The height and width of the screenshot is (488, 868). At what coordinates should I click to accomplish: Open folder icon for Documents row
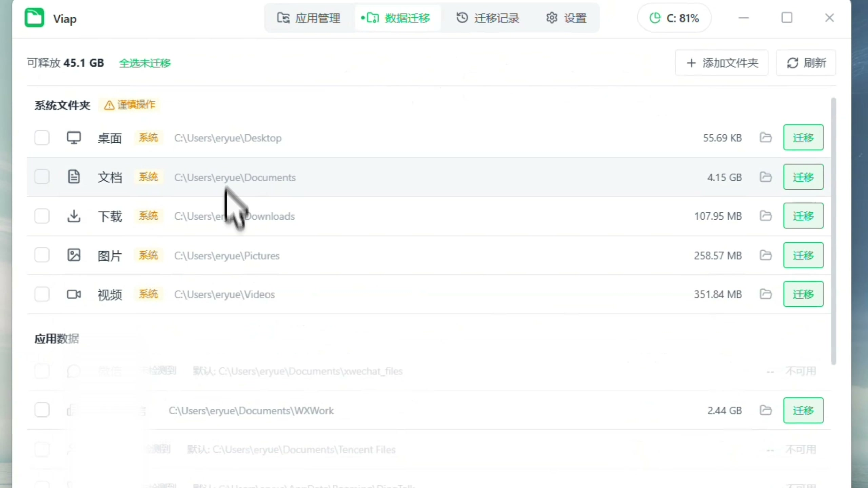coord(766,177)
